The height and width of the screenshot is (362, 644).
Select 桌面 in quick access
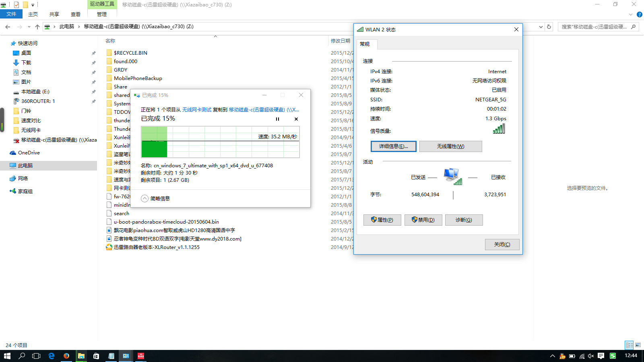click(x=26, y=53)
